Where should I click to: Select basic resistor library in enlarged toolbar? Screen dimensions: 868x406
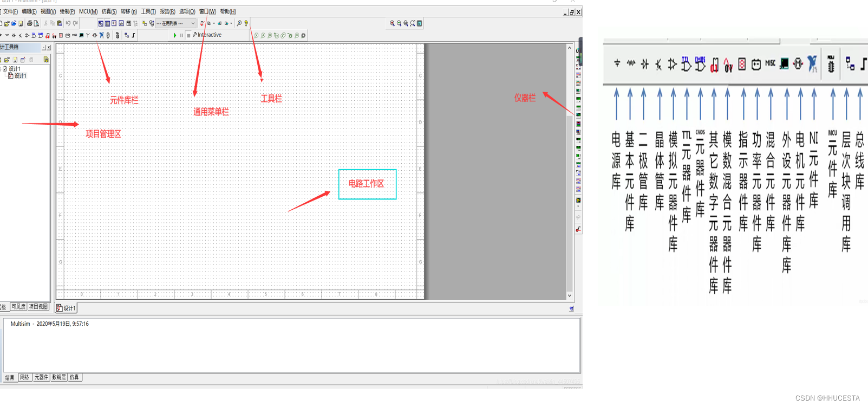(x=631, y=64)
